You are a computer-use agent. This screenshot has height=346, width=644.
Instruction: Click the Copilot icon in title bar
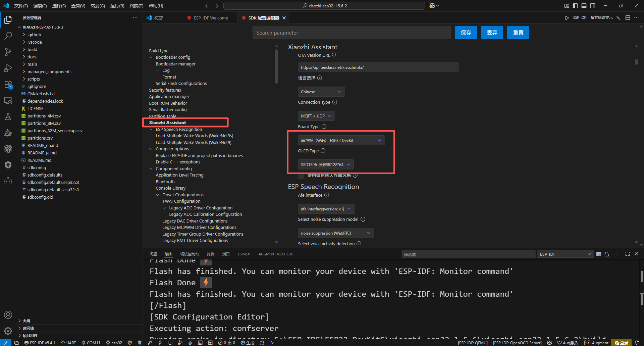click(x=432, y=6)
